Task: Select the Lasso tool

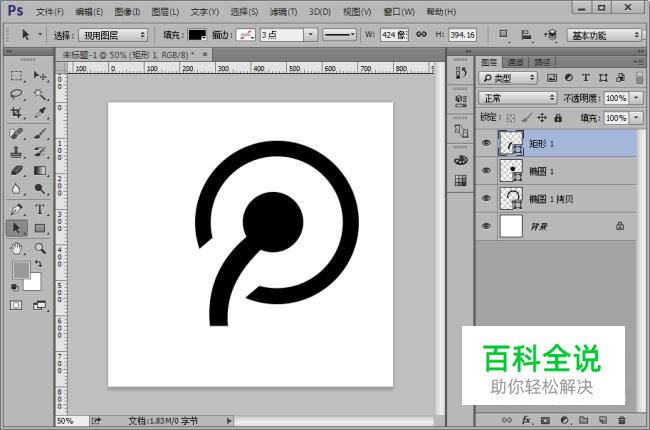Action: click(x=16, y=94)
